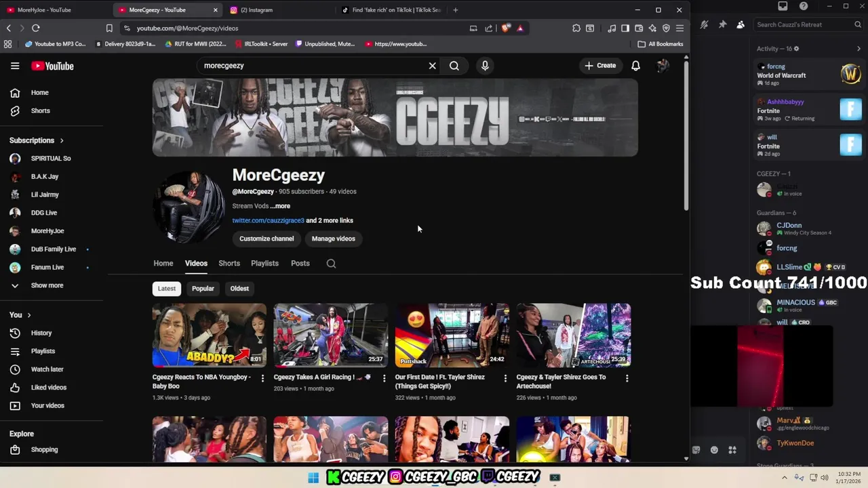Go to Home in YouTube sidebar
The width and height of the screenshot is (868, 488).
(39, 92)
